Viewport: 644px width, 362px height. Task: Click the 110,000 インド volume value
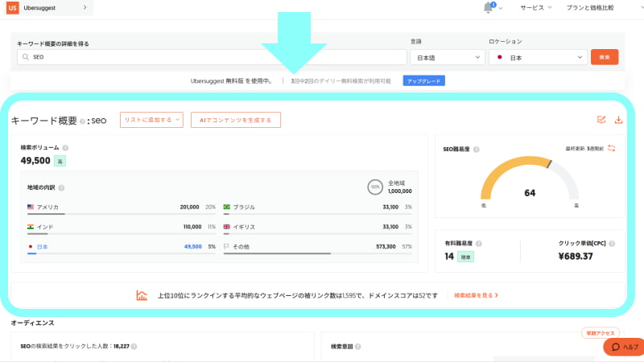click(x=192, y=227)
